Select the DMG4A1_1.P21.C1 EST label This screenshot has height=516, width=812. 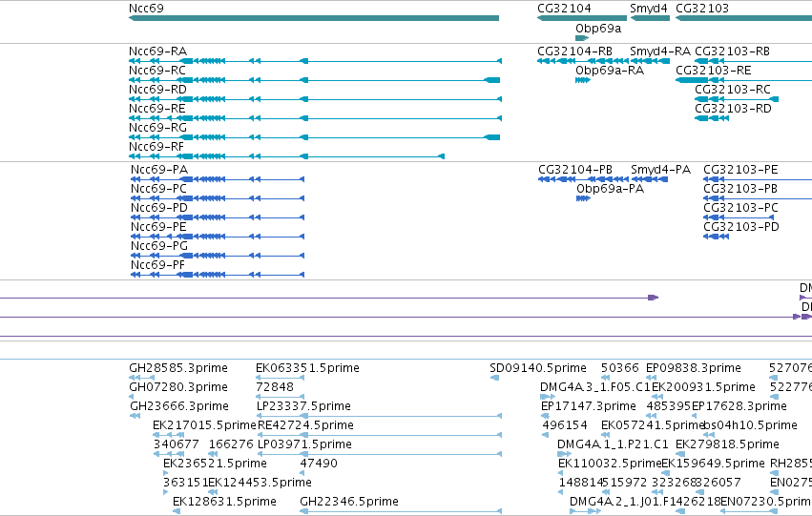(x=613, y=444)
